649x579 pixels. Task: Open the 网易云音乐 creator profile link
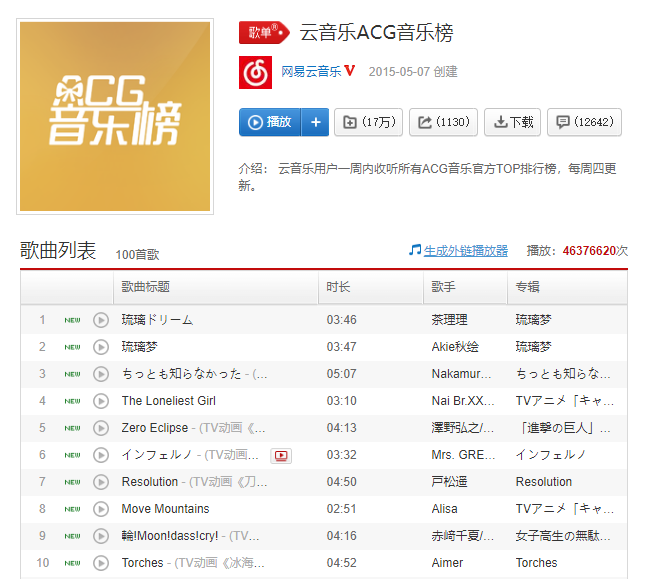(x=311, y=72)
